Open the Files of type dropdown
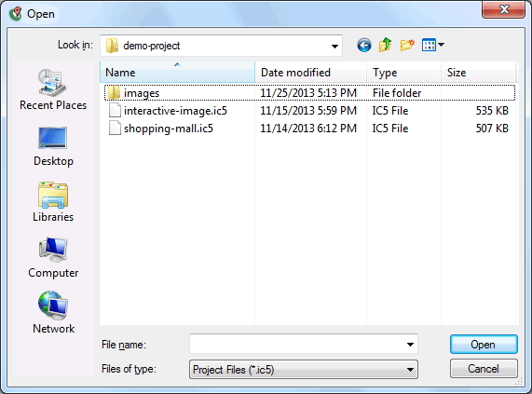The image size is (532, 394). coord(304,369)
